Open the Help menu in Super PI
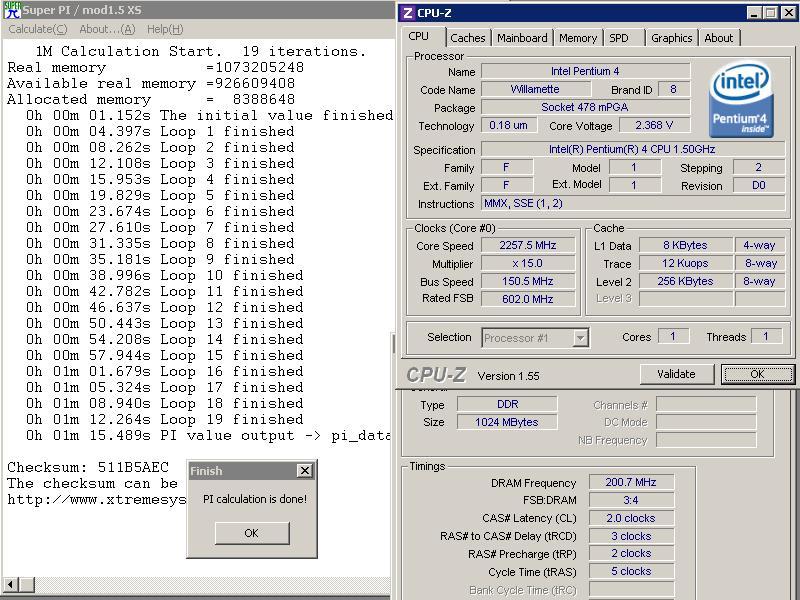This screenshot has width=800, height=600. click(x=165, y=29)
